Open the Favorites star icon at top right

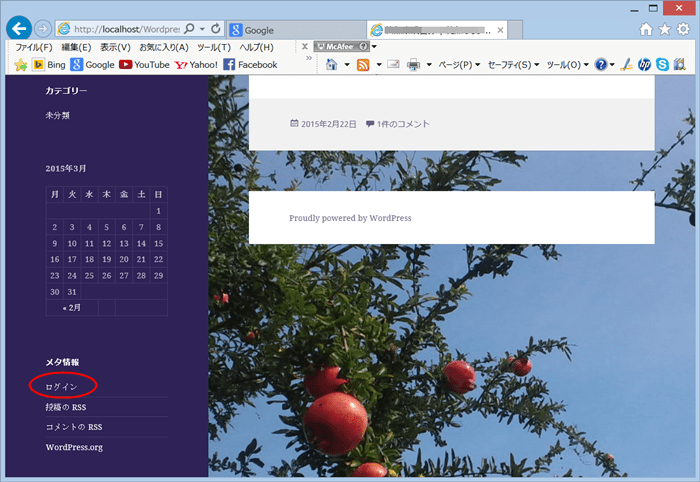click(x=666, y=30)
